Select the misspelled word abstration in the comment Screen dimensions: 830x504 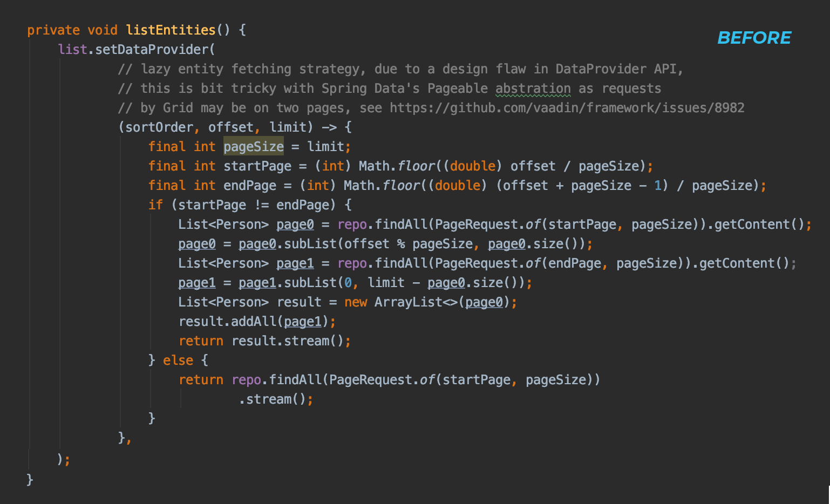[x=533, y=88]
